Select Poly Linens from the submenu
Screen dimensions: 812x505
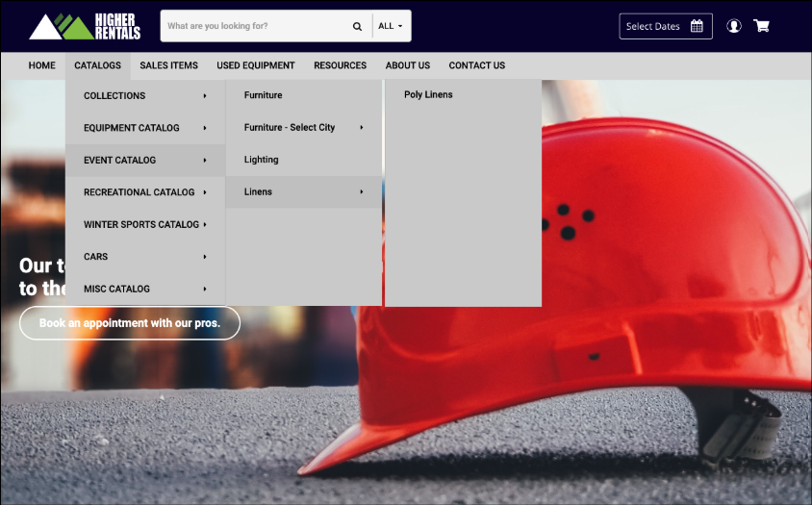click(x=428, y=95)
